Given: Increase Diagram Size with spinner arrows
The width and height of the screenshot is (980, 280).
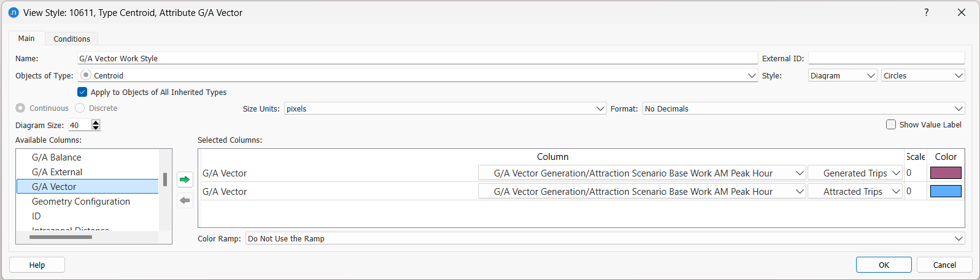Looking at the screenshot, I should [96, 123].
